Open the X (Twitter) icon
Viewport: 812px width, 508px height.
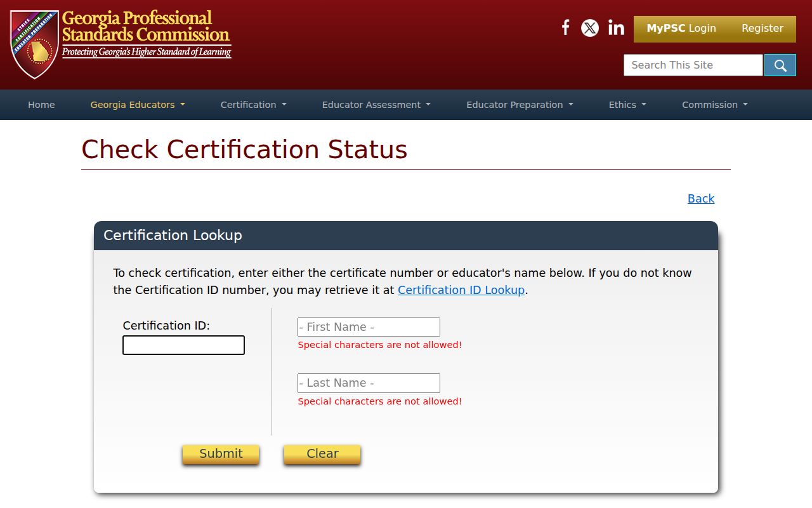tap(590, 28)
